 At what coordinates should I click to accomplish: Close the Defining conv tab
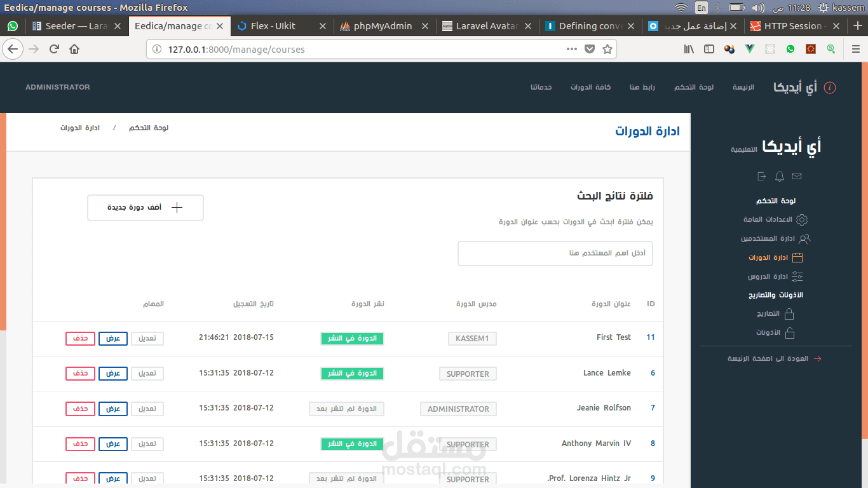(631, 26)
